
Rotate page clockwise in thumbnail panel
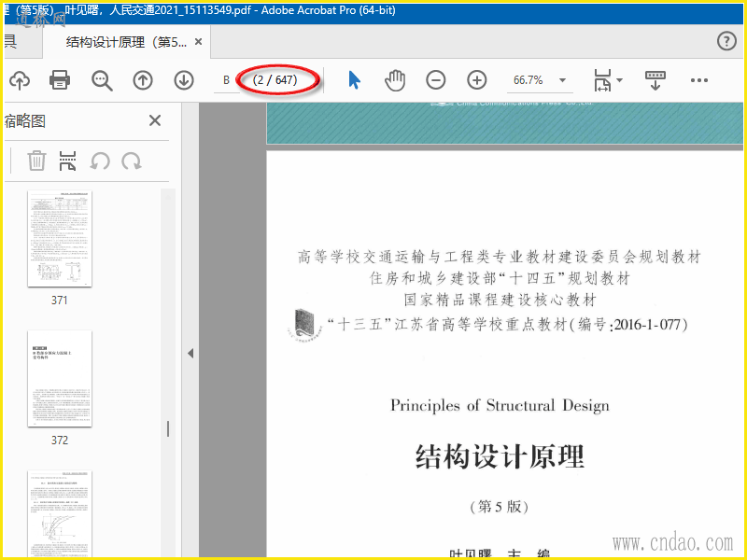(131, 161)
